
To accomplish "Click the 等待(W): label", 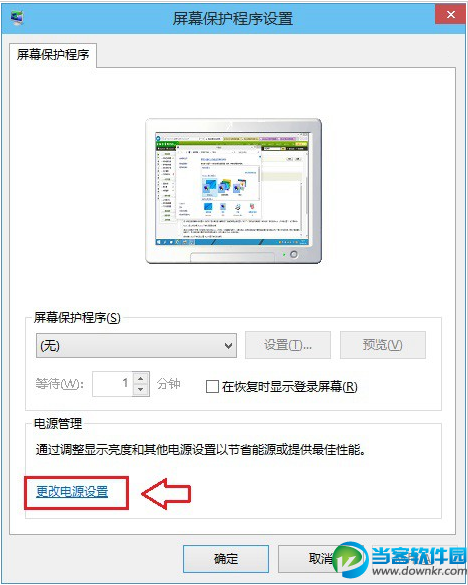I will point(60,384).
